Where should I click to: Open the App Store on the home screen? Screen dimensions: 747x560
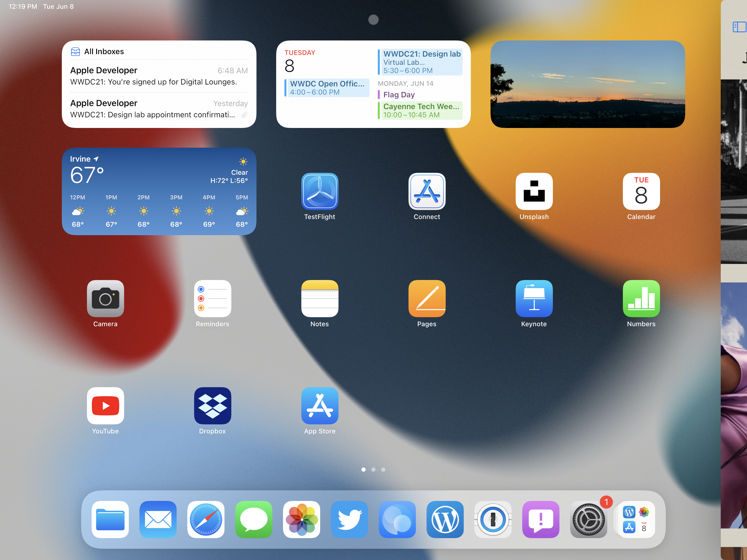[x=319, y=405]
